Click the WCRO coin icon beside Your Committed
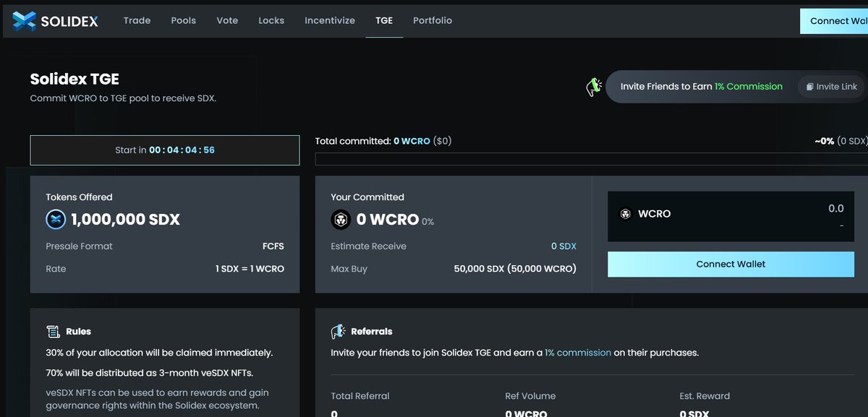Viewport: 868px width, 417px height. point(341,219)
